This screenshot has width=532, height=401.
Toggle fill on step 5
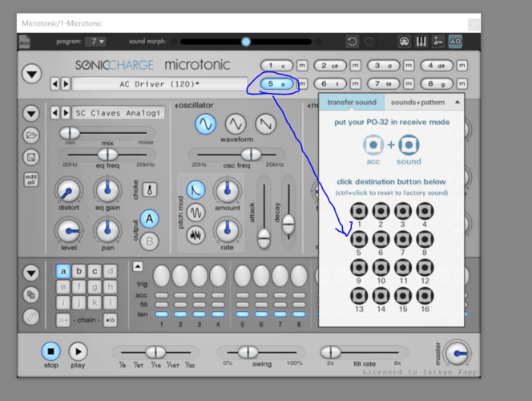tap(242, 305)
